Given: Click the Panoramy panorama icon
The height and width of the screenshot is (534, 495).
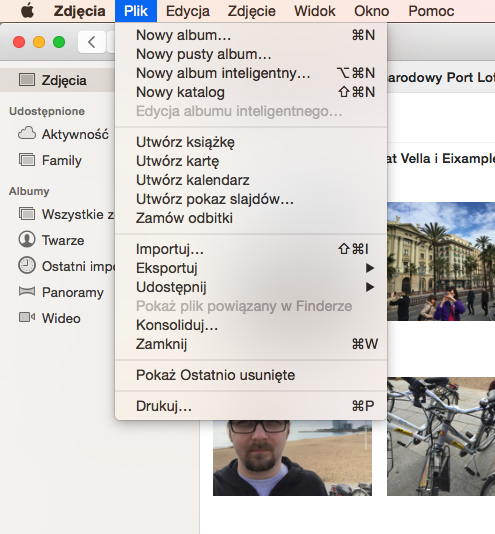Looking at the screenshot, I should 27,292.
